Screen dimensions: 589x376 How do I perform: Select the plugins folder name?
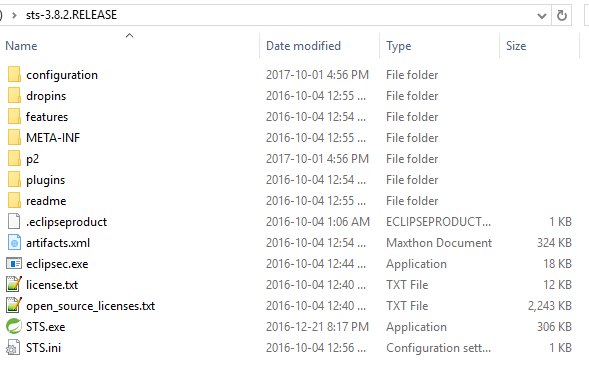[x=45, y=180]
